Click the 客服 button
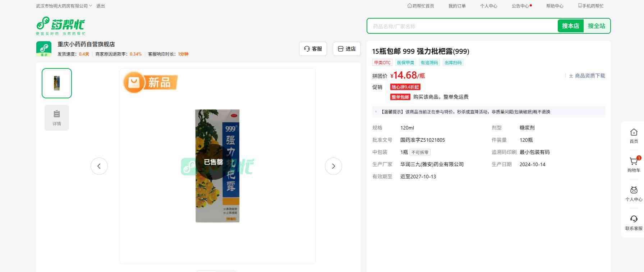Screen dimensions: 644x272 click(x=313, y=49)
